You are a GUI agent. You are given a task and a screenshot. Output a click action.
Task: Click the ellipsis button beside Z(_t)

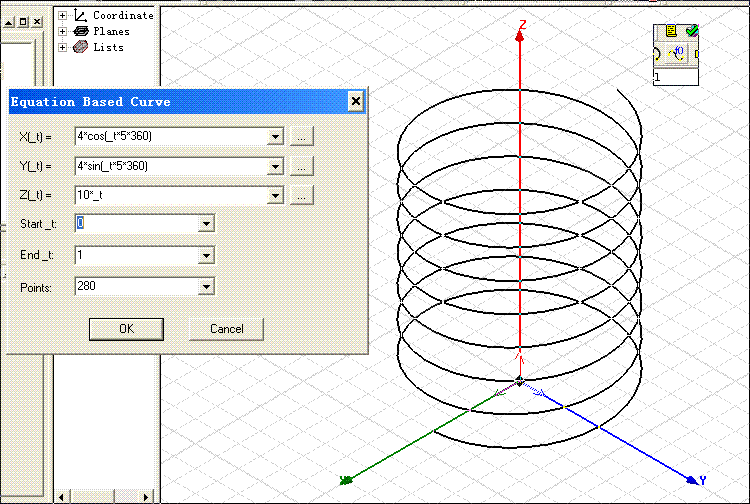coord(301,195)
